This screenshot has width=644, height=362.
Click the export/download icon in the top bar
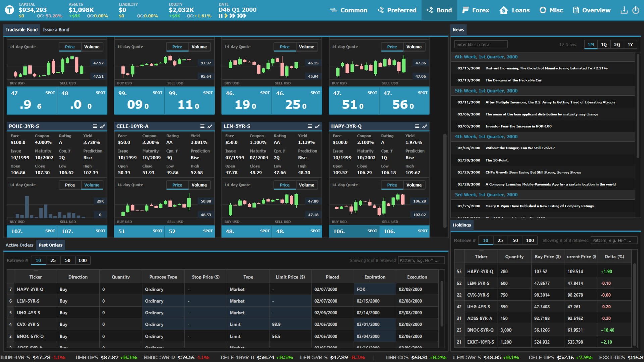(x=624, y=10)
